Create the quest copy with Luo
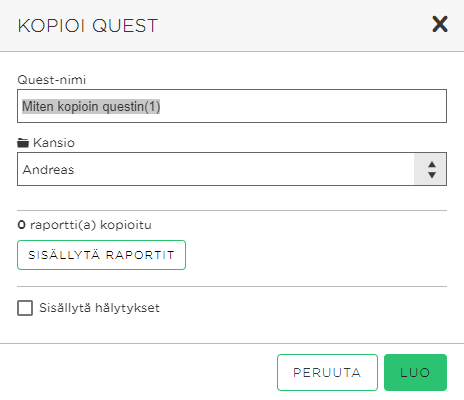464x400 pixels. click(415, 372)
